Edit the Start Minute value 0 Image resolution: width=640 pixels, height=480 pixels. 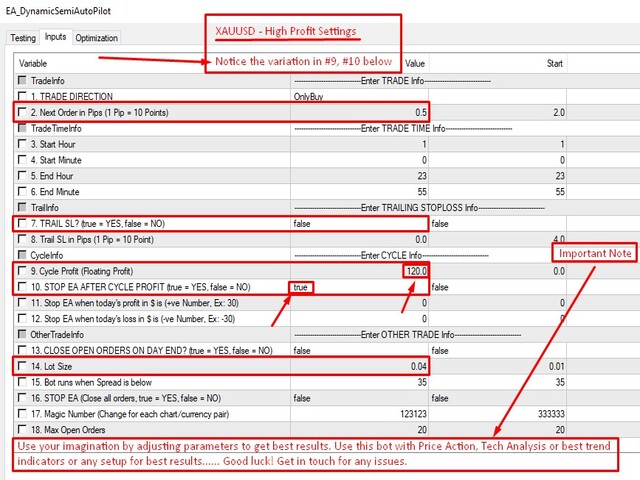[360, 160]
